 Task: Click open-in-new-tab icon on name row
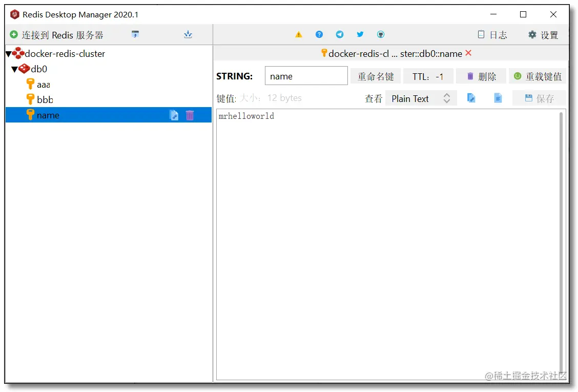pyautogui.click(x=174, y=115)
